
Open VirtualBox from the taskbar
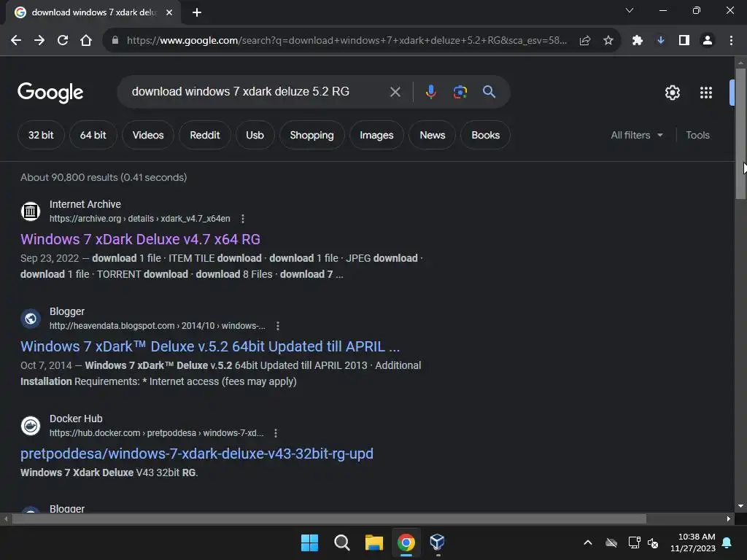438,542
